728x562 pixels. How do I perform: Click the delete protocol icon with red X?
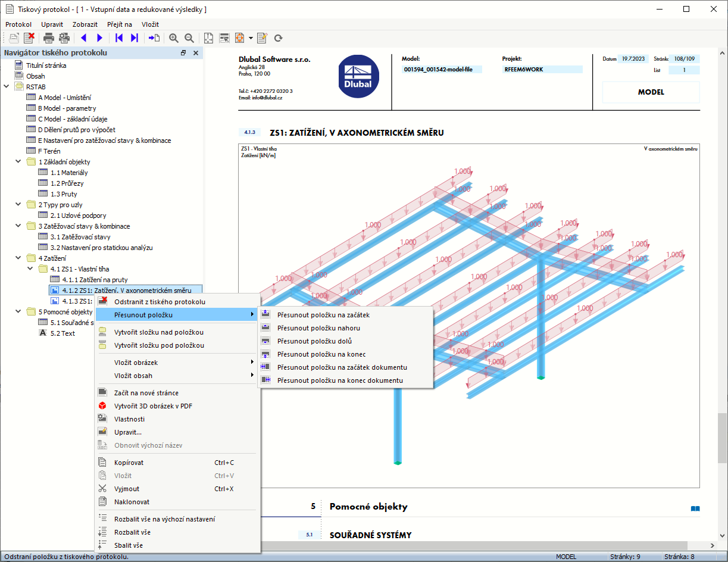(29, 38)
